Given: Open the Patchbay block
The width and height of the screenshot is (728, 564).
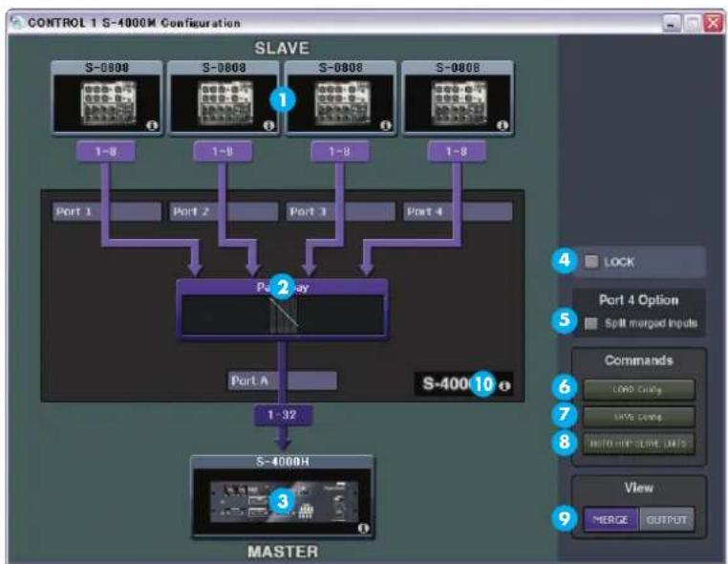Looking at the screenshot, I should click(282, 310).
